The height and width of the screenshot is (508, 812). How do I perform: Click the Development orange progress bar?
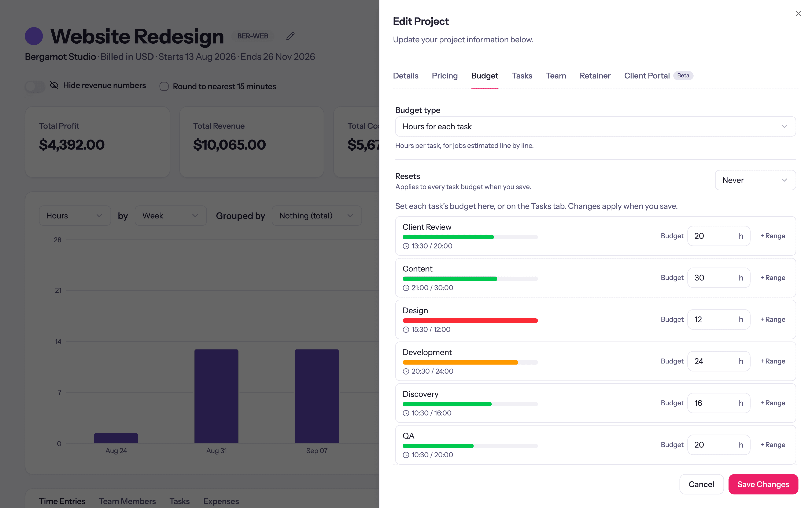pos(470,362)
